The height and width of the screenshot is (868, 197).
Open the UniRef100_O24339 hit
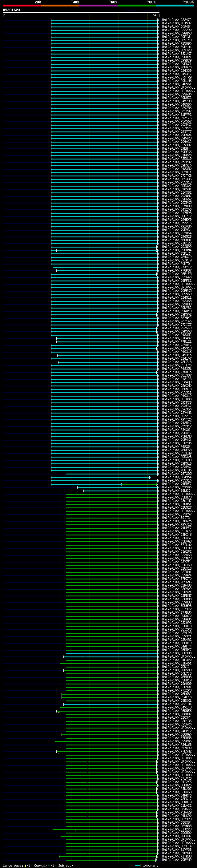click(x=176, y=71)
